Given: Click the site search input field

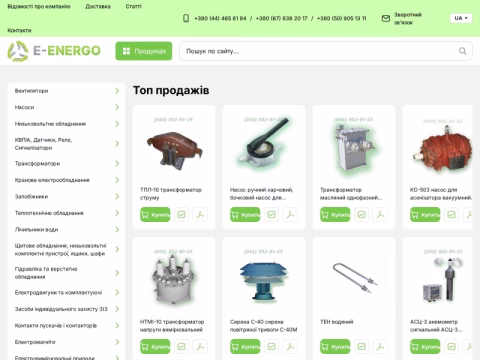Looking at the screenshot, I should pyautogui.click(x=326, y=51).
